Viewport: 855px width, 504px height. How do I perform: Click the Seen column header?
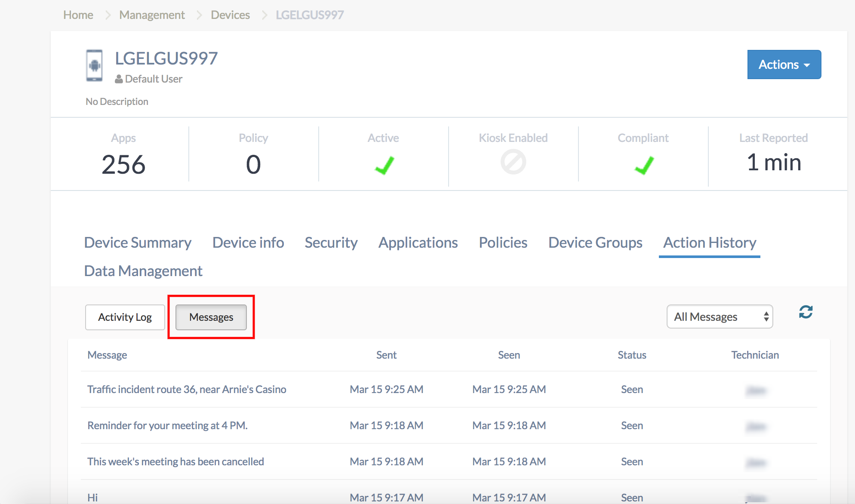point(509,355)
